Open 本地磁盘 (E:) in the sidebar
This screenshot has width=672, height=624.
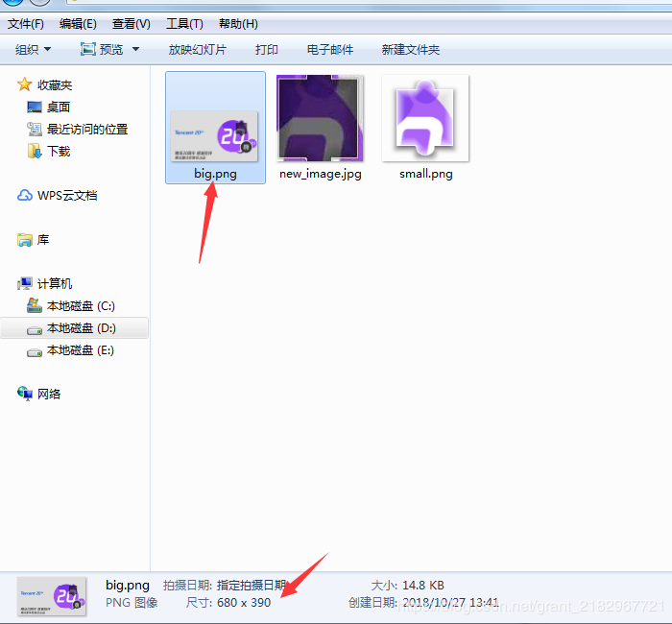coord(81,350)
